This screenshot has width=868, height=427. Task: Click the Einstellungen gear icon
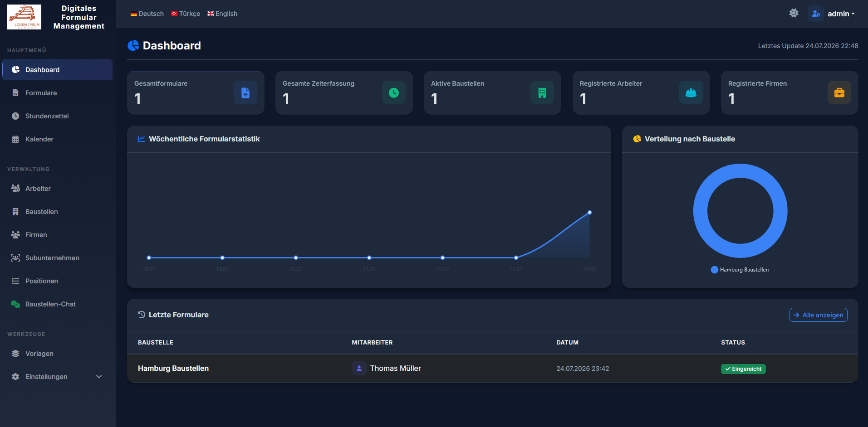click(x=15, y=376)
